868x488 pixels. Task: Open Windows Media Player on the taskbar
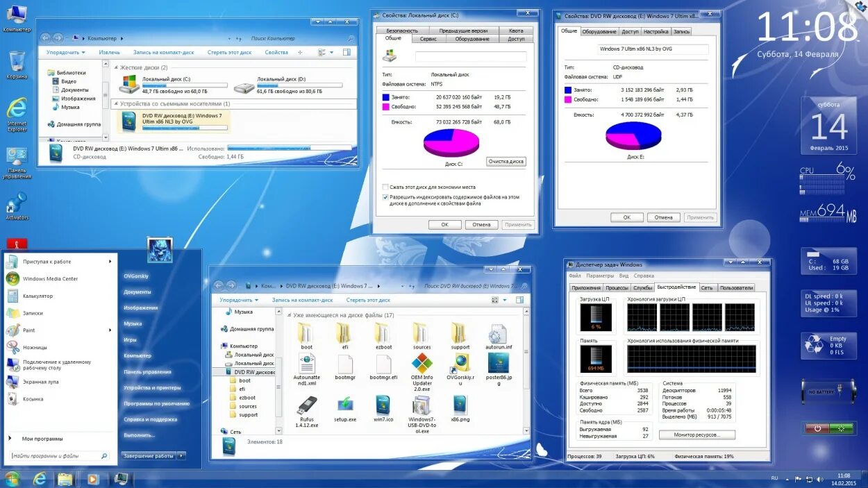92,479
